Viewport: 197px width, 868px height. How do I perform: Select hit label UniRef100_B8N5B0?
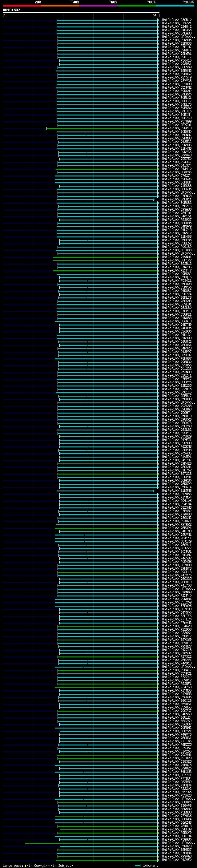176,809
